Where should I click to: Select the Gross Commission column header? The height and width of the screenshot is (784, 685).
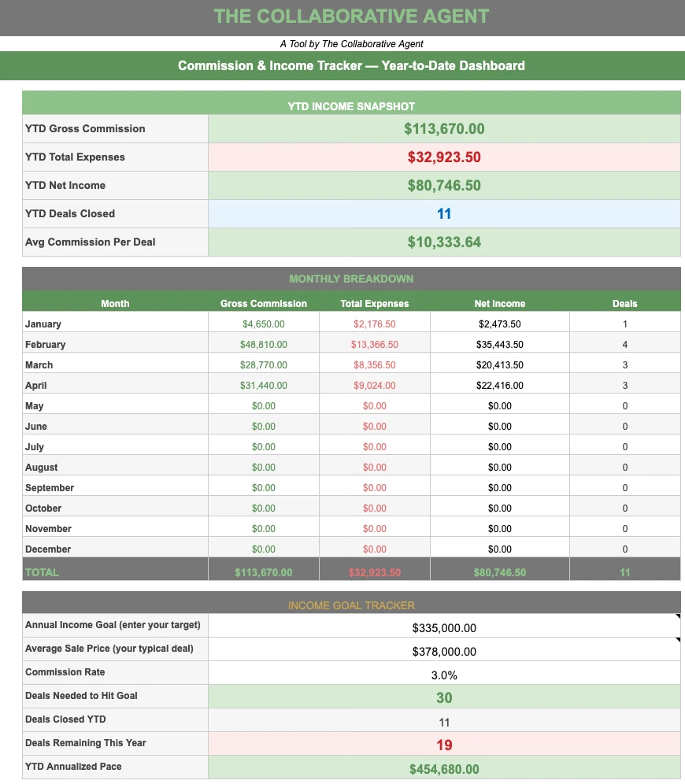(x=264, y=304)
